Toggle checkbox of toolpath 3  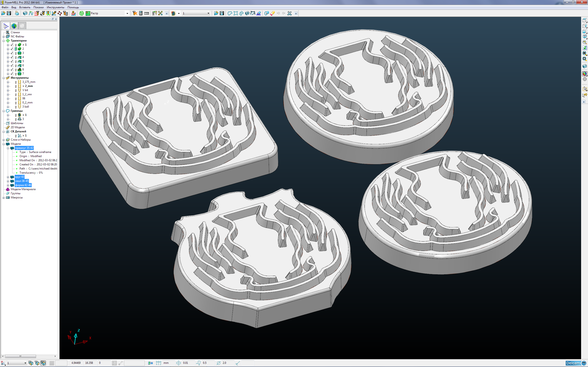tap(12, 53)
